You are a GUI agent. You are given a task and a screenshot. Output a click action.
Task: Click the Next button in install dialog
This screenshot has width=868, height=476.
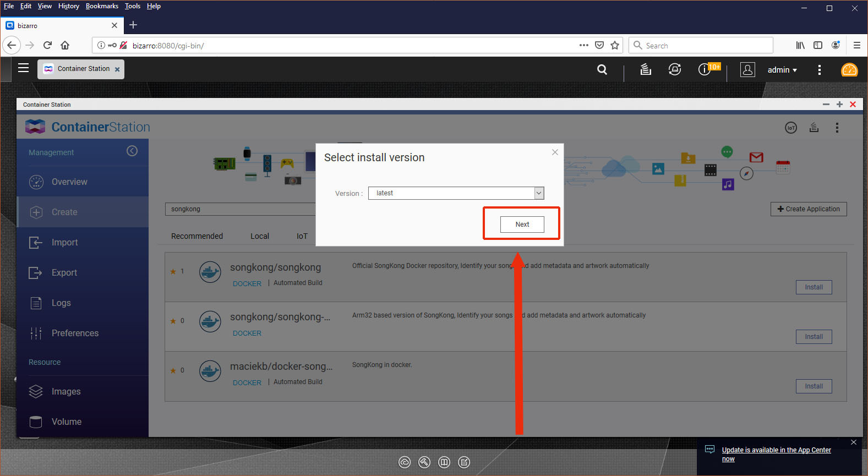tap(522, 225)
